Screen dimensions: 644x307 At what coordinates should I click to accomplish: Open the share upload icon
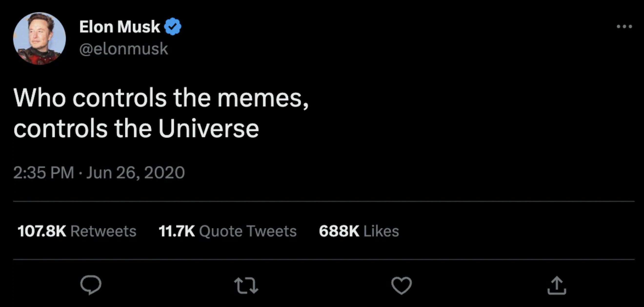[556, 285]
